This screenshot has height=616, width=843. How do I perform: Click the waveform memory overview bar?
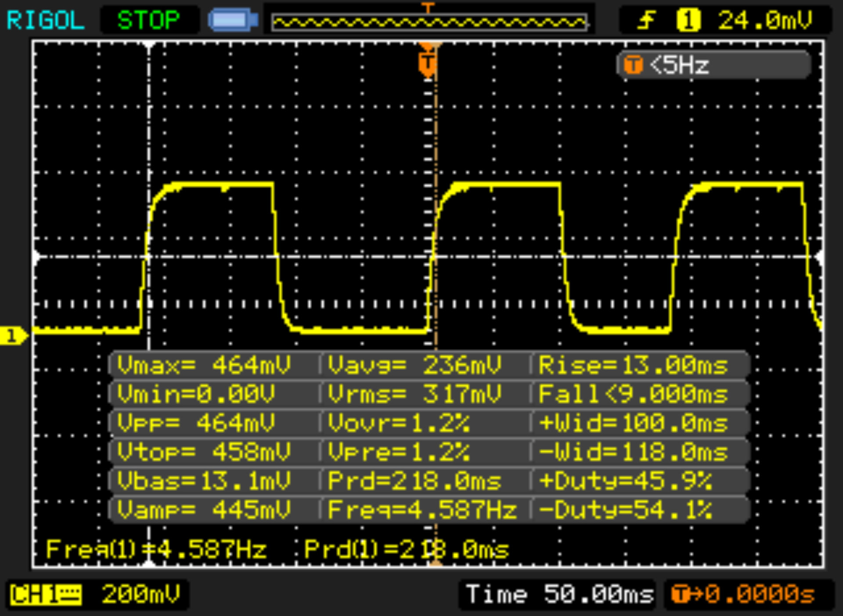pos(429,22)
